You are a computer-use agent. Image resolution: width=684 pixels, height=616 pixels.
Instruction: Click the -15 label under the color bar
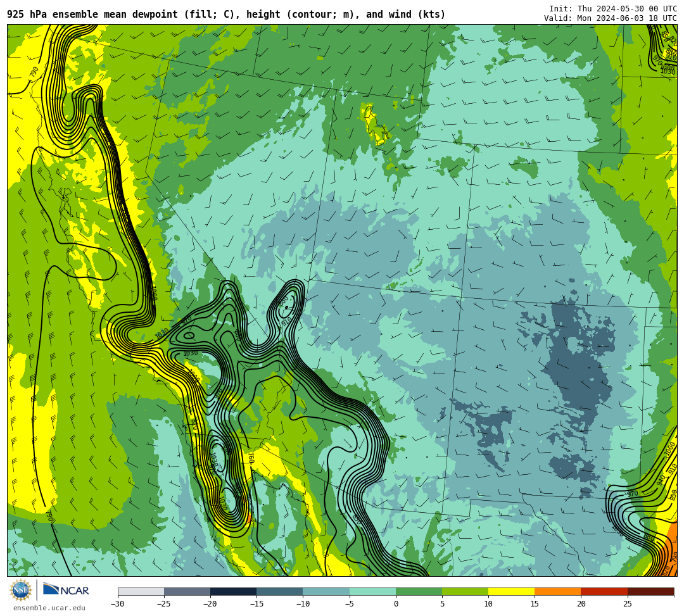256,604
